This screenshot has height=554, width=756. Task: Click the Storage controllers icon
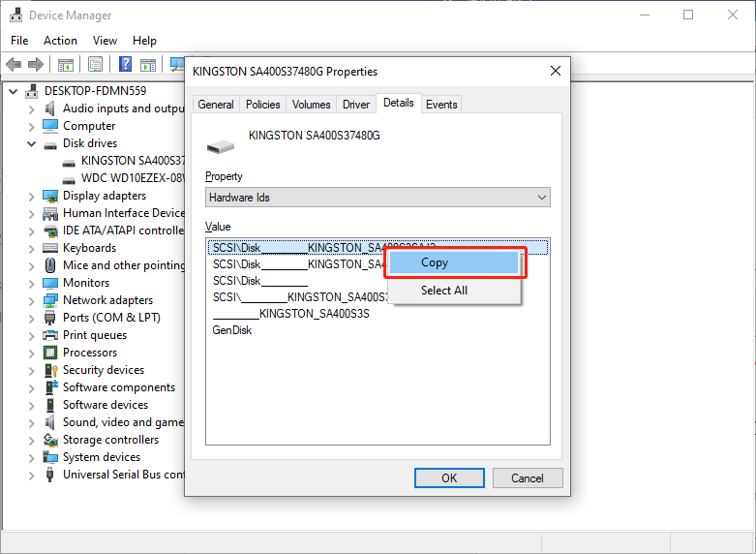coord(50,440)
